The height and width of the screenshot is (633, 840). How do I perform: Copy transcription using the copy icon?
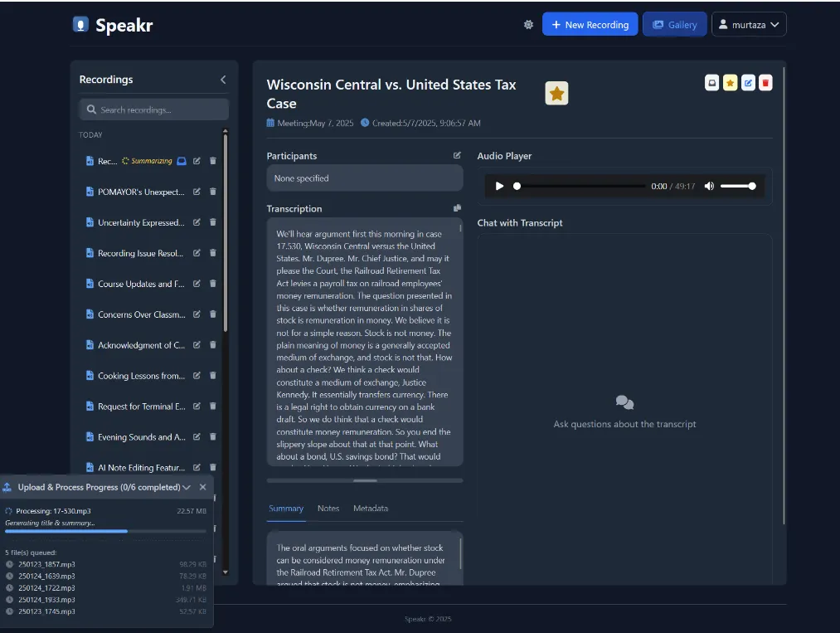coord(457,208)
